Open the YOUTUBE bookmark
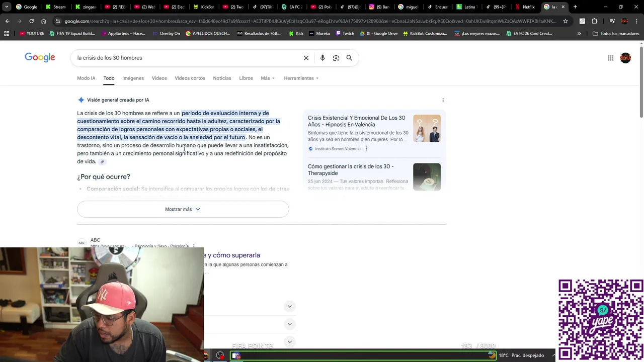The width and height of the screenshot is (644, 362). (32, 33)
